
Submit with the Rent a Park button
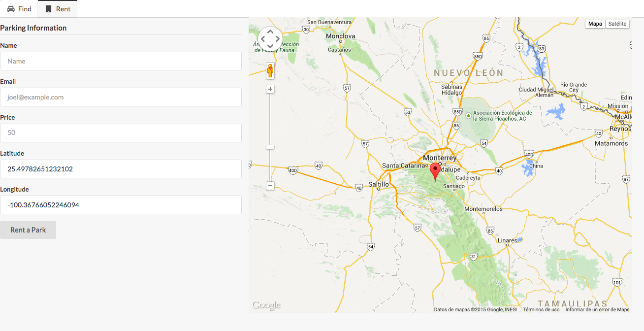click(28, 230)
